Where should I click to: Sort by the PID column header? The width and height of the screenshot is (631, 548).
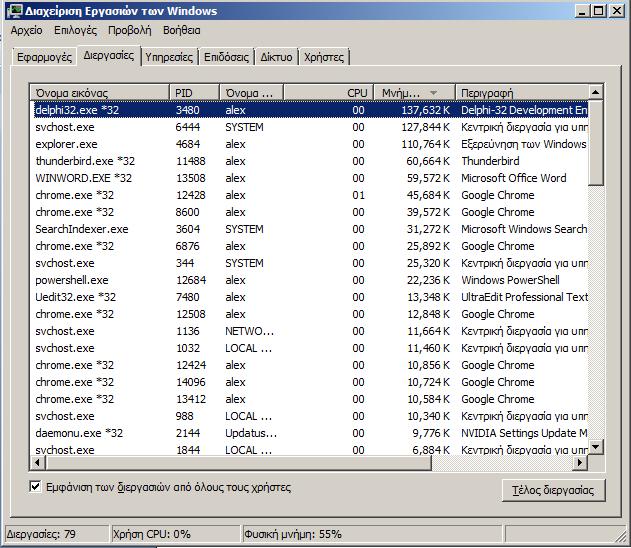point(194,93)
